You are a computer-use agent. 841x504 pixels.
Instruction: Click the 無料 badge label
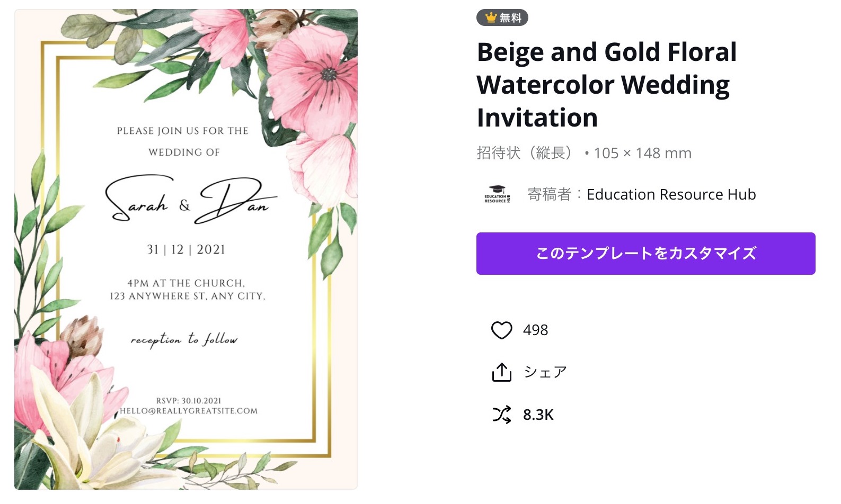tap(510, 18)
